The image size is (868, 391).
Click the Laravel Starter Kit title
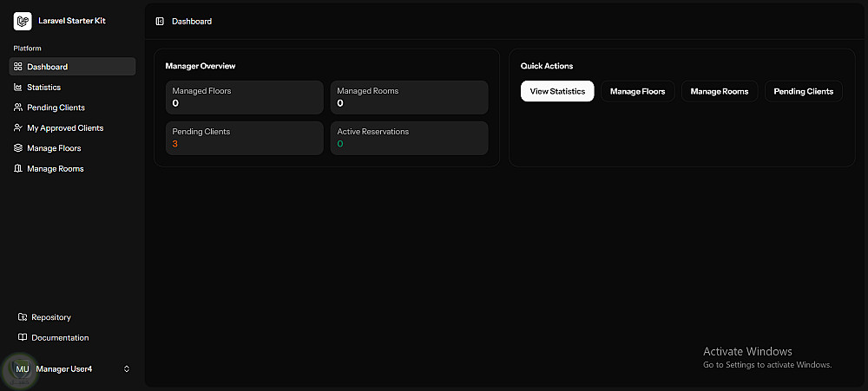pos(72,21)
